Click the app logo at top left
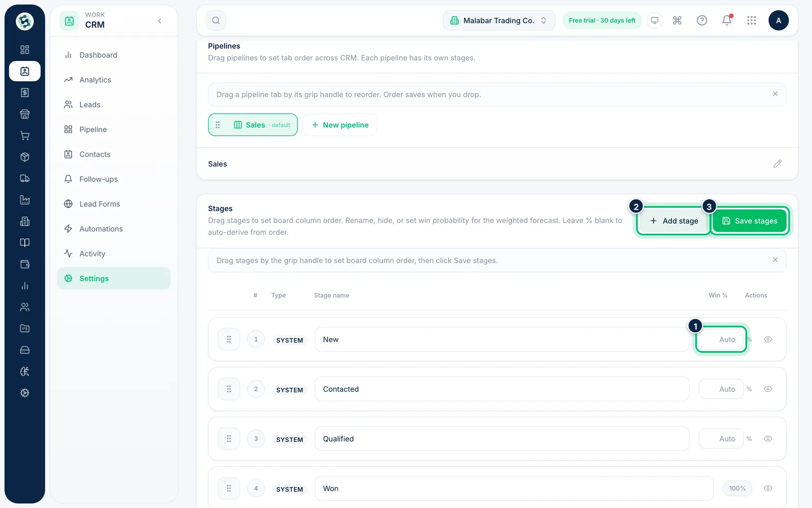Viewport: 812px width, 508px height. [x=25, y=21]
